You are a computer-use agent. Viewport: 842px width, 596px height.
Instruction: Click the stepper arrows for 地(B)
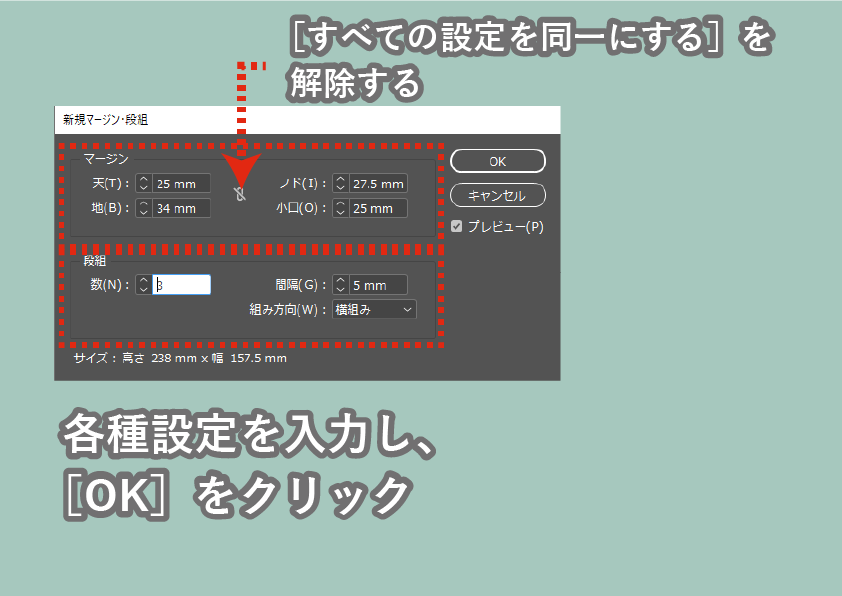click(143, 208)
